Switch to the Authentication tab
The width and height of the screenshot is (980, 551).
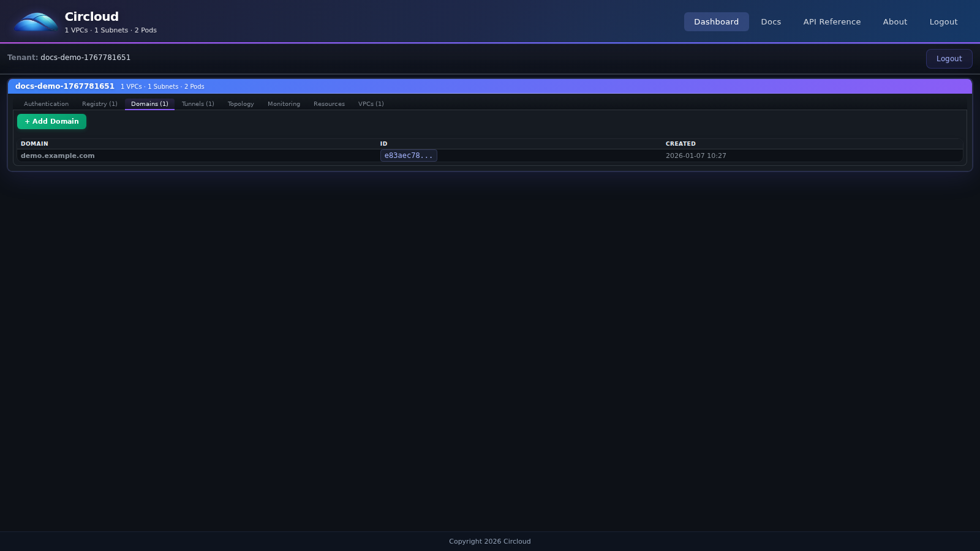(x=45, y=103)
